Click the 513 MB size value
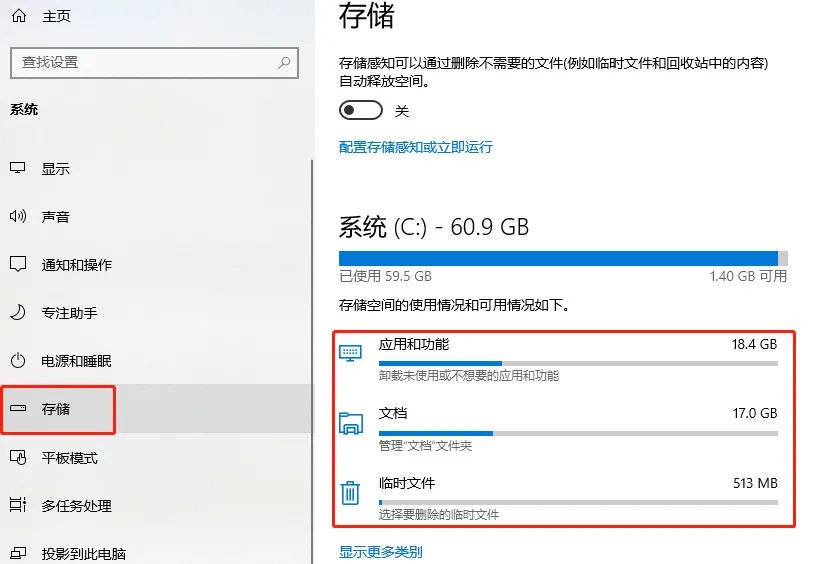 (755, 484)
